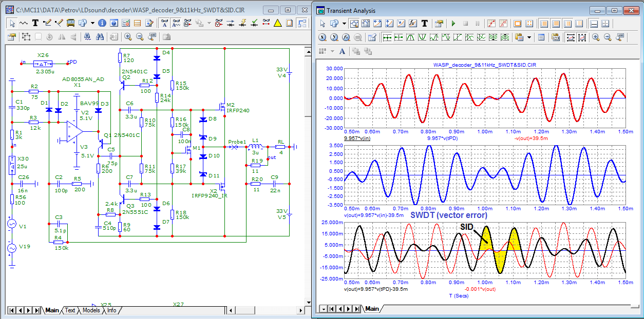Click the zoom-in magnifier in schematic toolbar
Image resolution: width=644 pixels, height=319 pixels.
(128, 37)
